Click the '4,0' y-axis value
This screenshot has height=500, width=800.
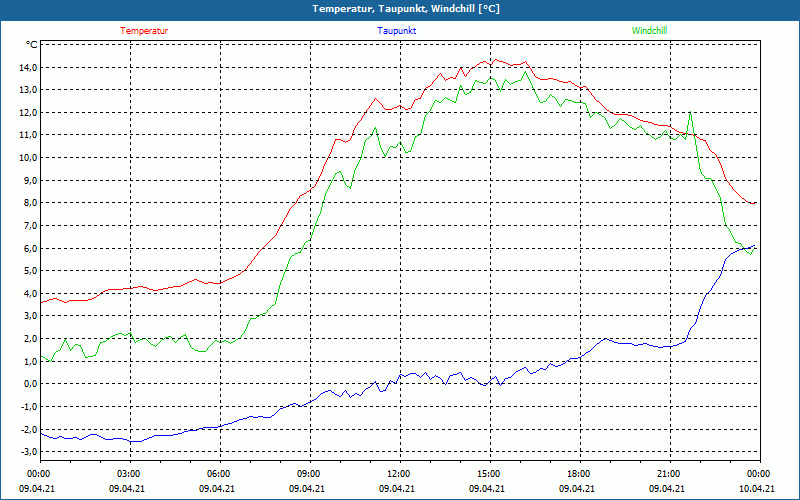[x=30, y=293]
